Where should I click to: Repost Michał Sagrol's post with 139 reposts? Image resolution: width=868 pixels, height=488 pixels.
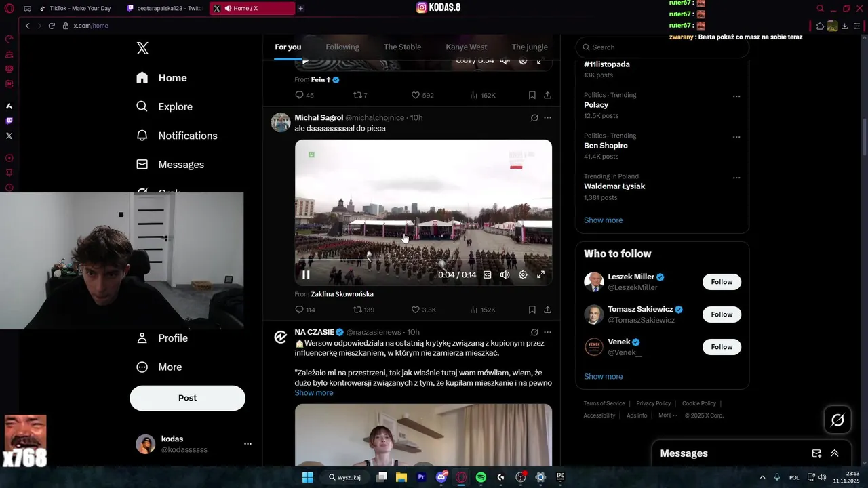[x=363, y=310]
